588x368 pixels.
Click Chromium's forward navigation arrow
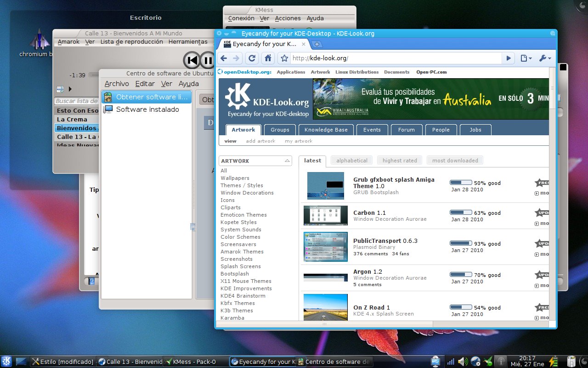point(236,58)
